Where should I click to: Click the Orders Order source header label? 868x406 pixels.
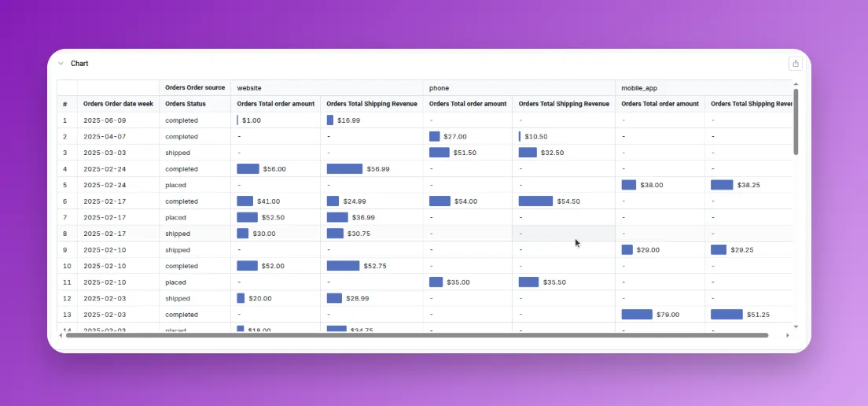click(195, 87)
